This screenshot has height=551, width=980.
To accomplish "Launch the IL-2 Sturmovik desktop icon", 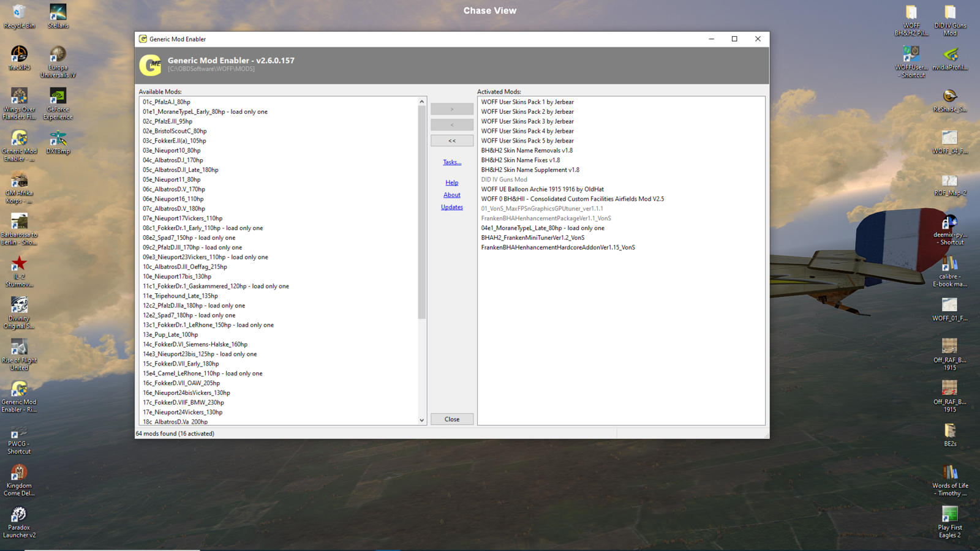I will click(19, 271).
